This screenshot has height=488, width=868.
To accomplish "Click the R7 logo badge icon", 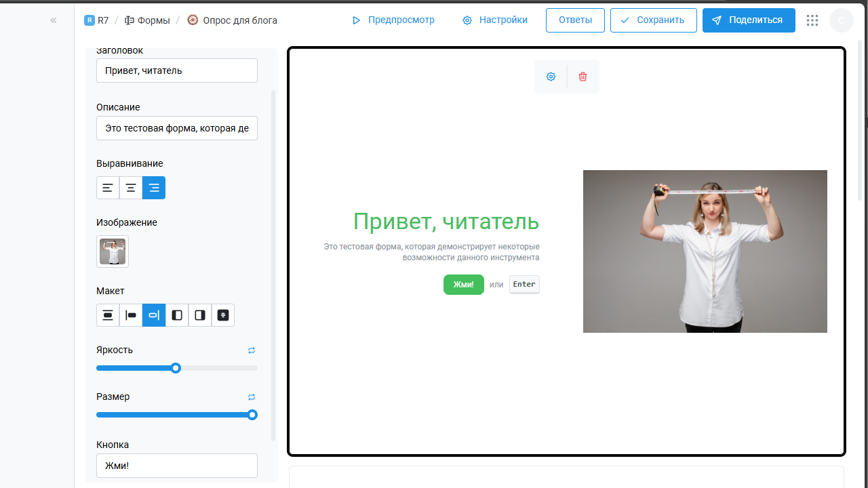I will click(x=90, y=20).
